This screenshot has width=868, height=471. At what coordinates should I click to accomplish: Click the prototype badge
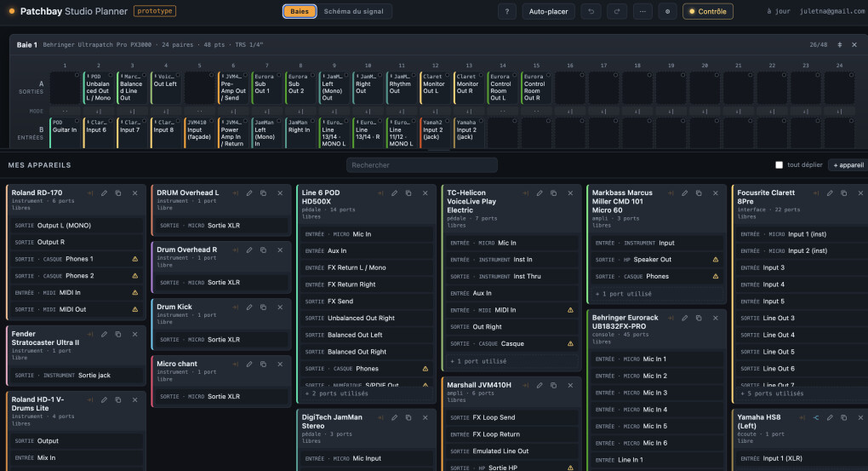155,11
